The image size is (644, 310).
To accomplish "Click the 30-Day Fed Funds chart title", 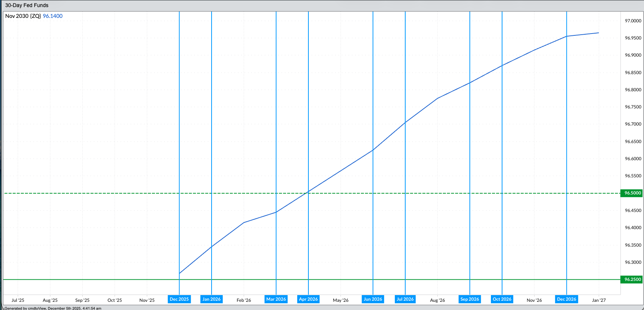I will [27, 5].
